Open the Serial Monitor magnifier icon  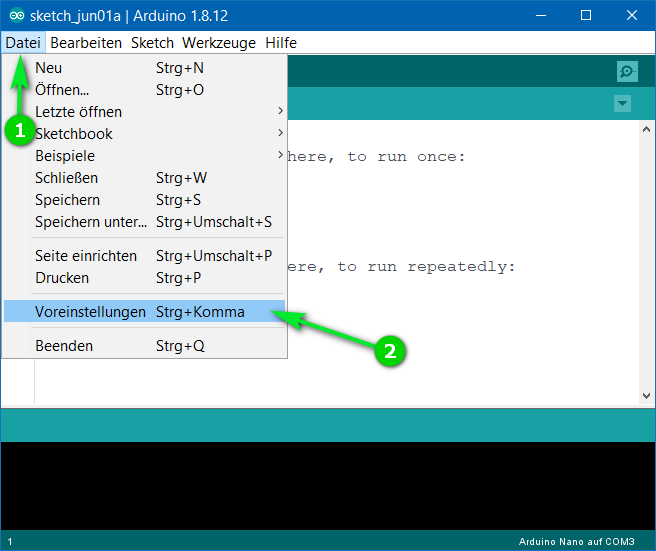627,72
